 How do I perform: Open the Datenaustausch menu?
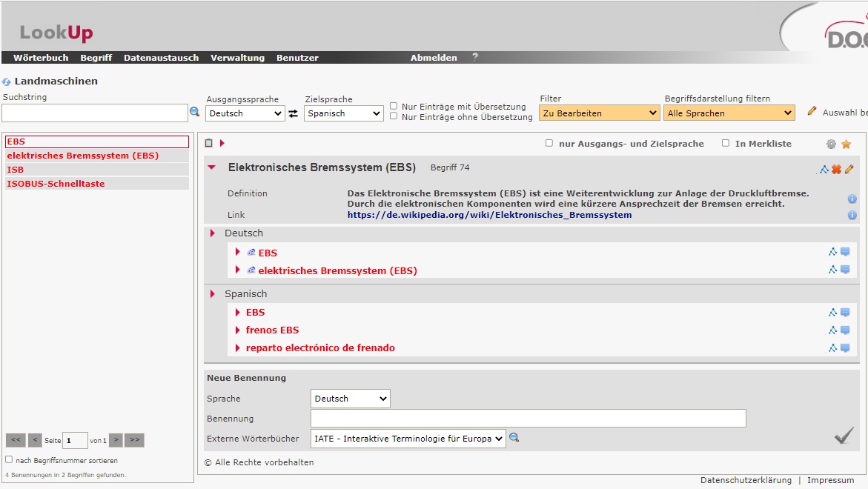point(161,58)
